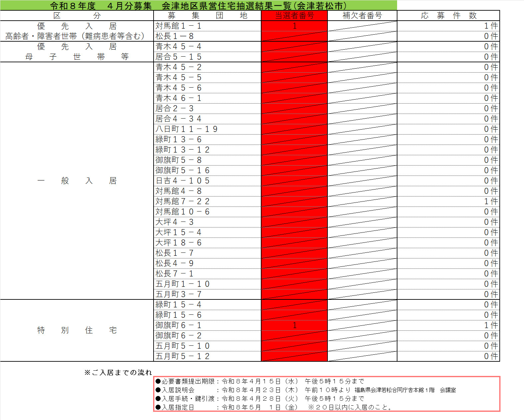The width and height of the screenshot is (524, 420).
Task: Click the red 当選者番号 header cell
Action: [294, 16]
